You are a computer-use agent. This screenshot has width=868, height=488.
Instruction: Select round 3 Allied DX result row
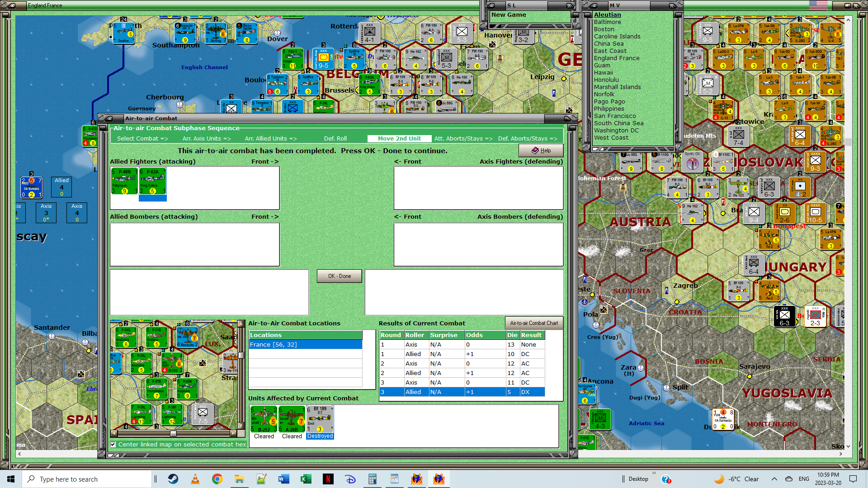[x=462, y=392]
